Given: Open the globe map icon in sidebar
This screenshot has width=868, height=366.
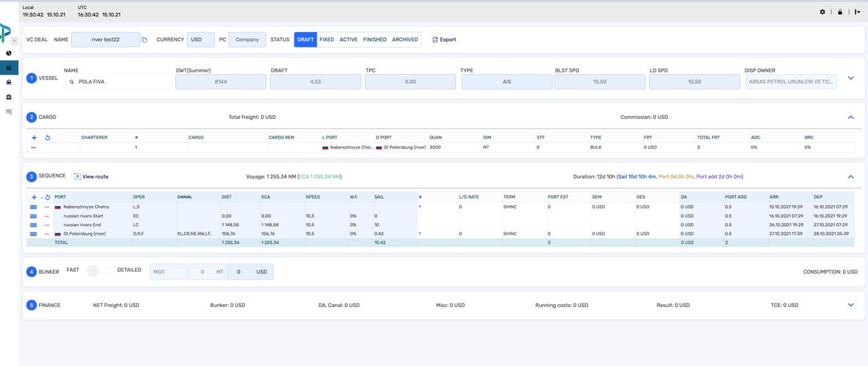Looking at the screenshot, I should click(9, 53).
